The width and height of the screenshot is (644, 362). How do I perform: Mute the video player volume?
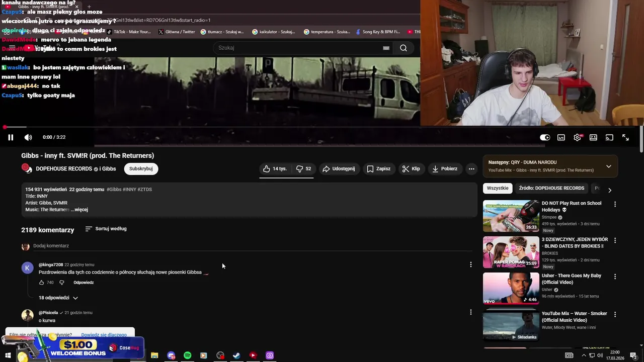click(28, 137)
